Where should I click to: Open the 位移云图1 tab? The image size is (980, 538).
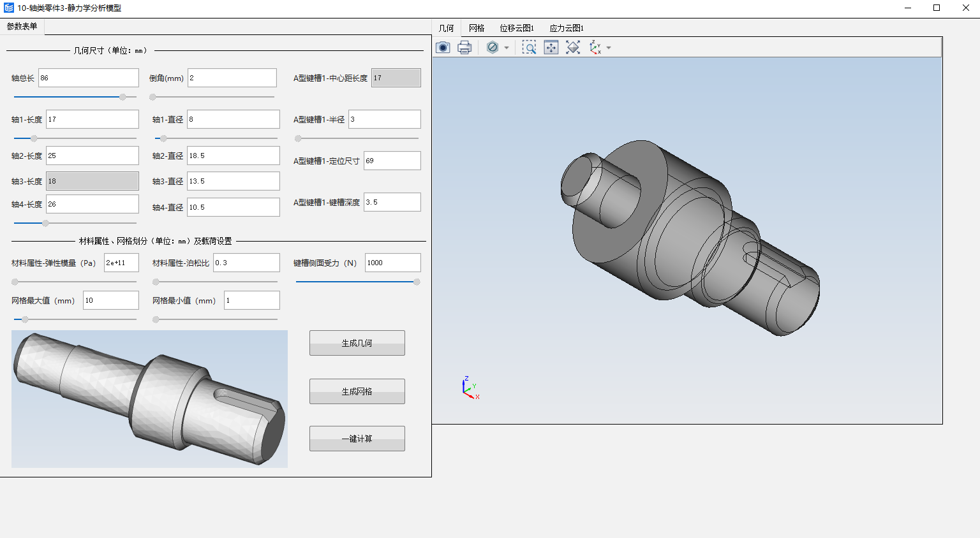517,28
